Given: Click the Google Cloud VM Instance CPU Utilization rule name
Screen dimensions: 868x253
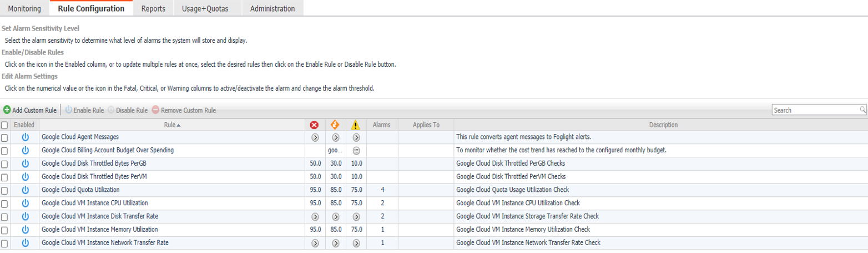Looking at the screenshot, I should pos(95,204).
